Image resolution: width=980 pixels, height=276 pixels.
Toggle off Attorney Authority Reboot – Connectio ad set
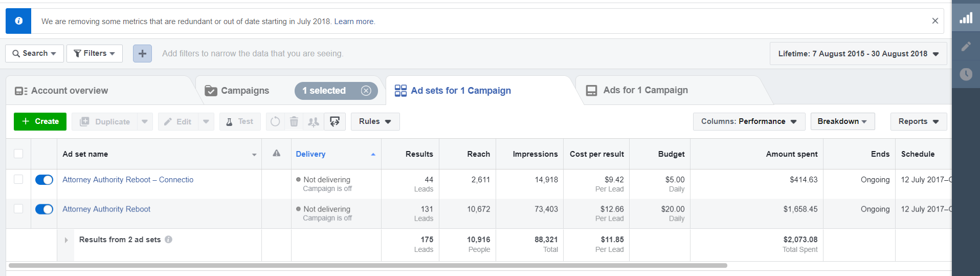click(44, 180)
